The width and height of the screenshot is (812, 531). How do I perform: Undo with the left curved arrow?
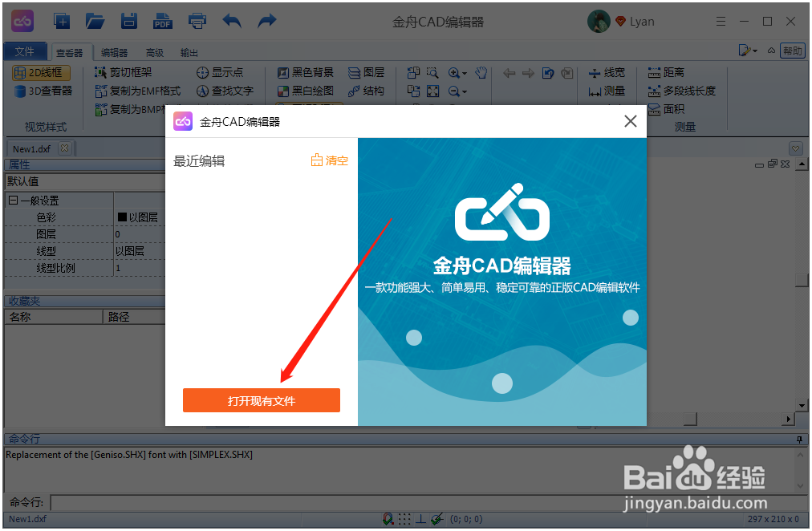(x=231, y=21)
